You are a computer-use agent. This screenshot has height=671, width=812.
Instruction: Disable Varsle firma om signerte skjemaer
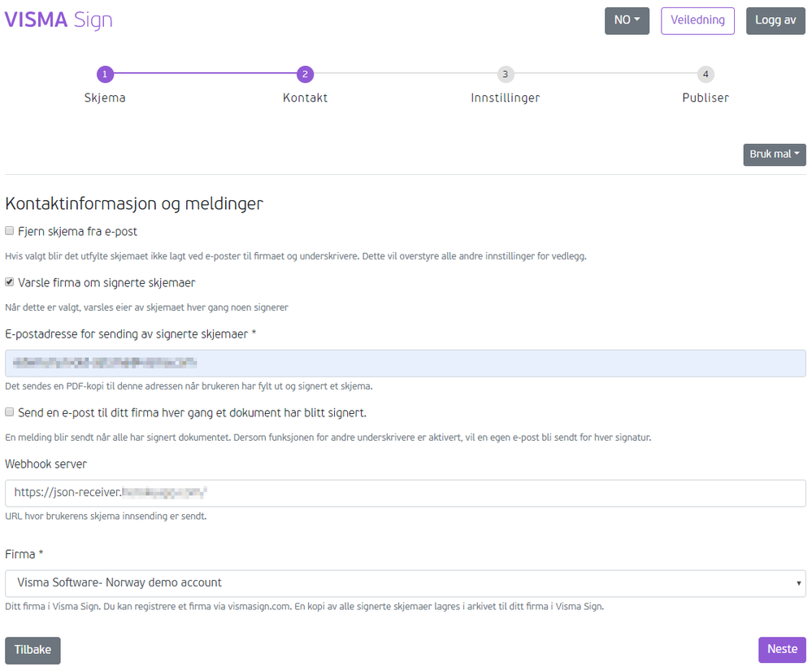[9, 282]
